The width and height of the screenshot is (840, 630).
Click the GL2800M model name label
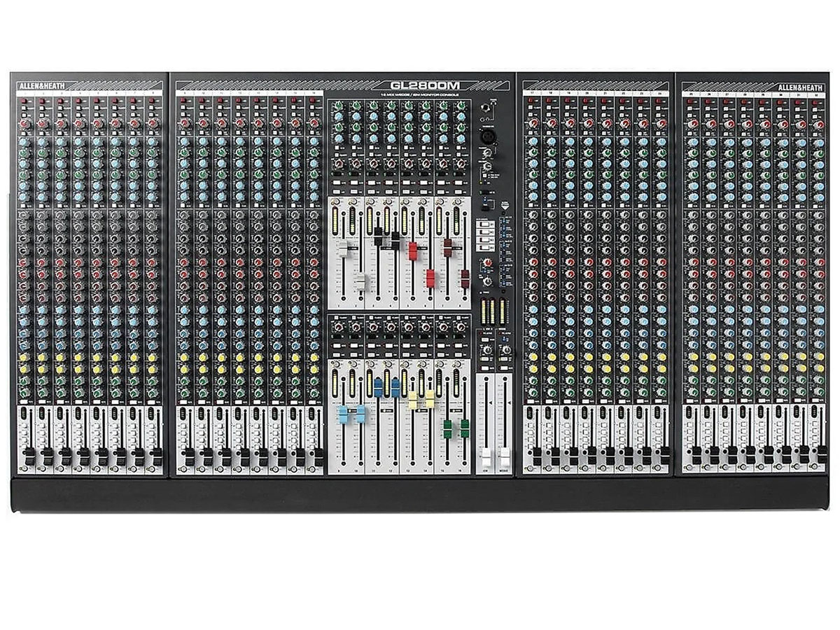tap(420, 85)
